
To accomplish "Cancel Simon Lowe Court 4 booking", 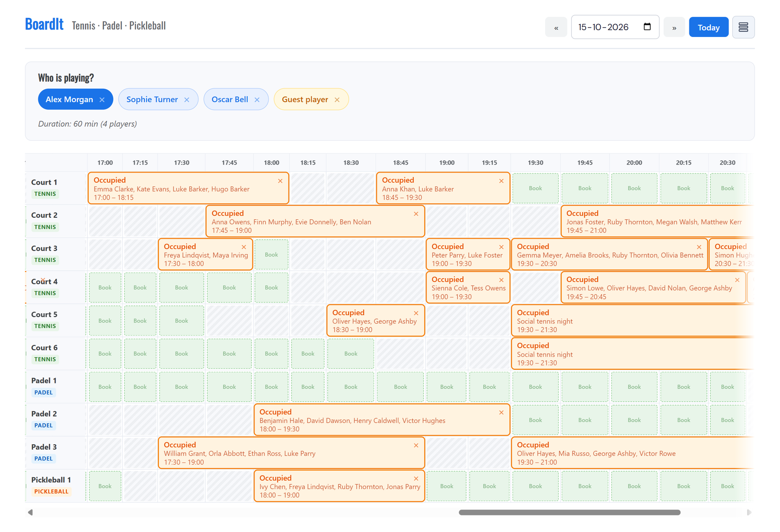I will click(737, 280).
